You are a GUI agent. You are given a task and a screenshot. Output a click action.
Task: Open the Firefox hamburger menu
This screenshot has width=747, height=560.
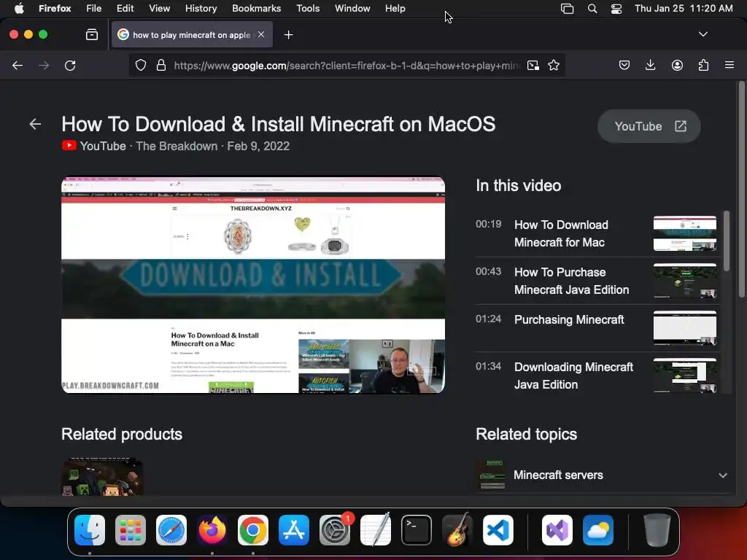pos(729,65)
